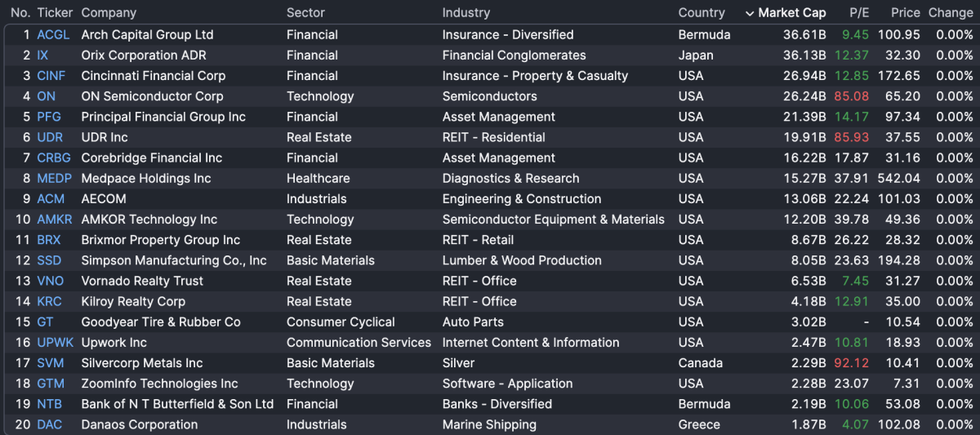Open ON Semiconductor ticker link
This screenshot has width=980, height=435.
pyautogui.click(x=46, y=96)
